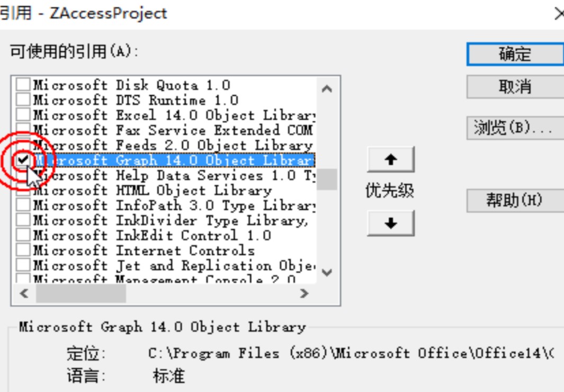Tick the Microsoft DTS Runtime 1.0 checkbox
Viewport: 564px width, 392px height.
[23, 99]
